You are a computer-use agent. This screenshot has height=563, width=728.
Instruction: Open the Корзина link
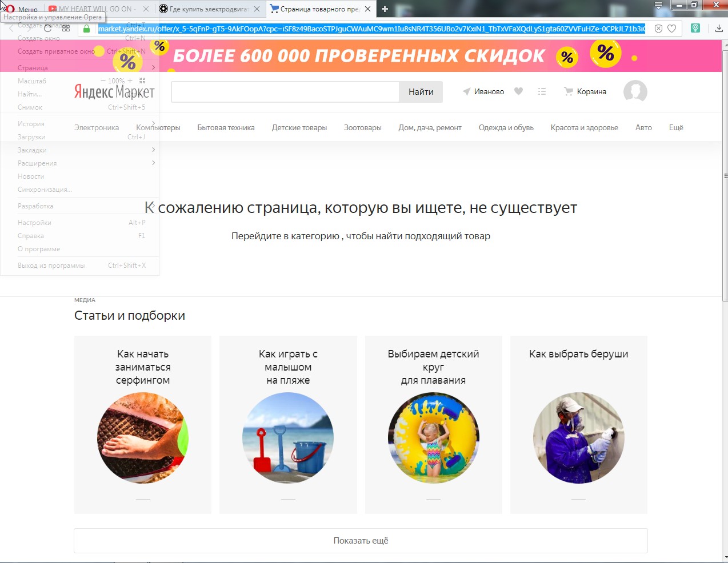pos(591,91)
